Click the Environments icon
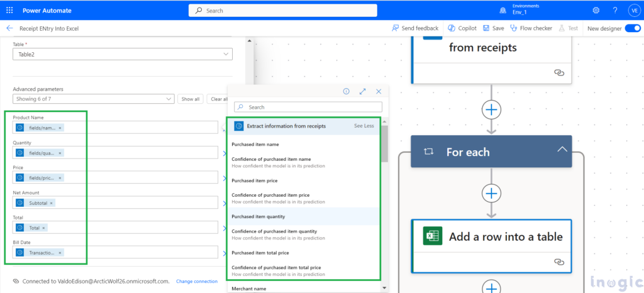 tap(502, 10)
